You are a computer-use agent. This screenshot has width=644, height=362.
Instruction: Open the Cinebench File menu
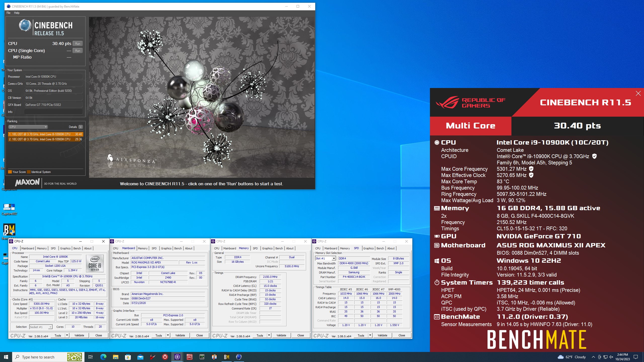(9, 13)
